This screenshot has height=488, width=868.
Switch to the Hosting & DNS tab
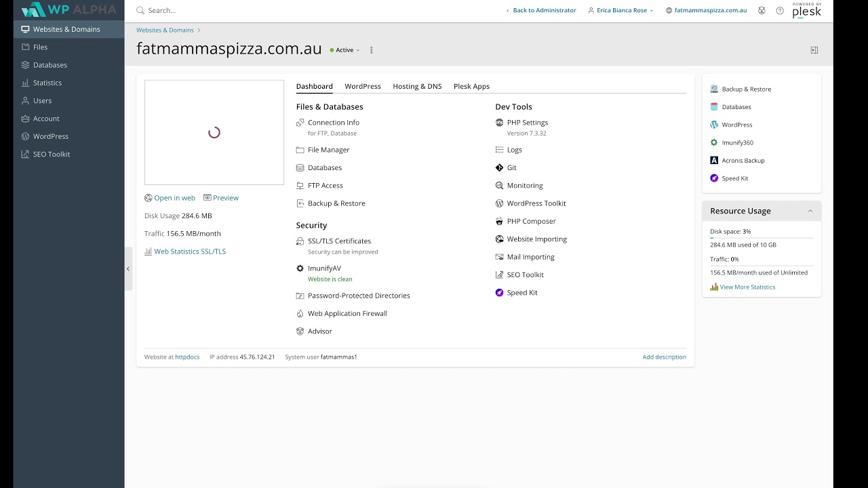coord(417,87)
